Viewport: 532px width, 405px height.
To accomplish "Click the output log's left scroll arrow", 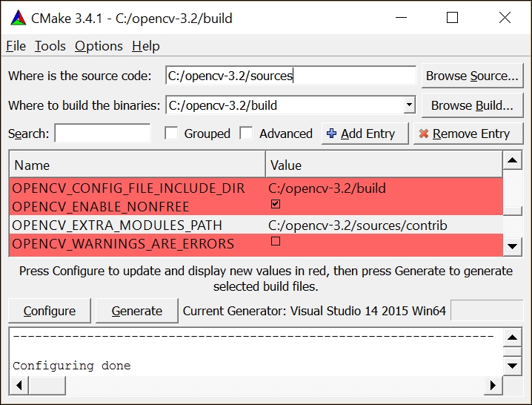I will [x=19, y=385].
